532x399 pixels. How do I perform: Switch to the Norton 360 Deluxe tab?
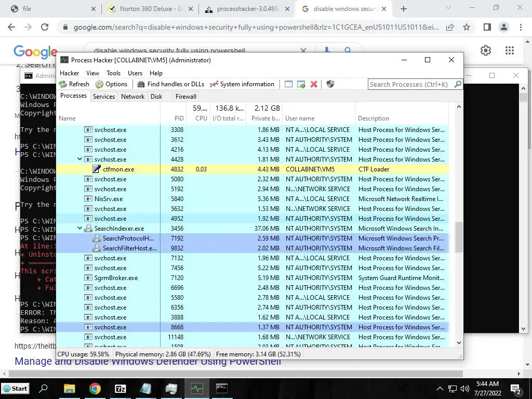pyautogui.click(x=150, y=9)
